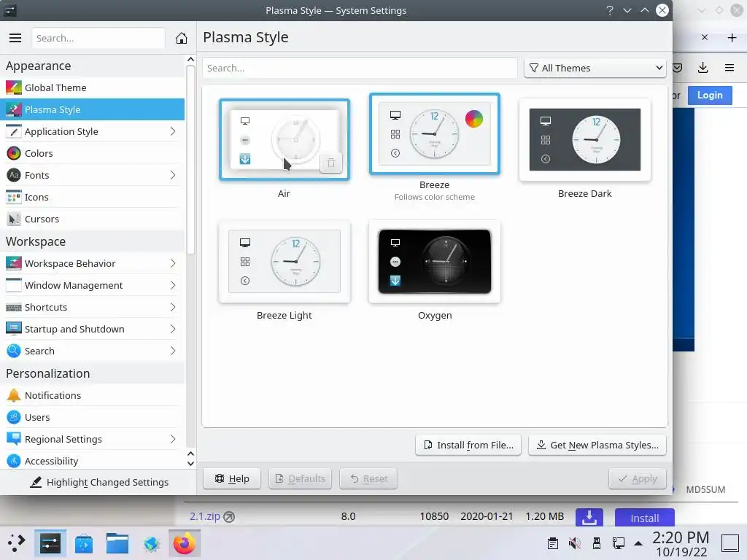This screenshot has height=560, width=747.
Task: Click the Global Theme icon in sidebar
Action: click(13, 87)
